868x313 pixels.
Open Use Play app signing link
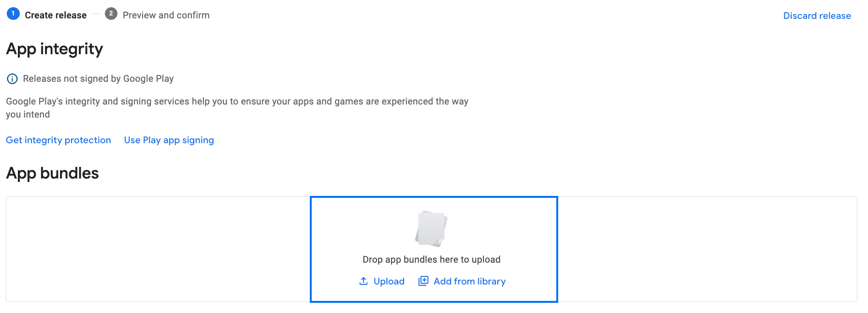[x=169, y=140]
